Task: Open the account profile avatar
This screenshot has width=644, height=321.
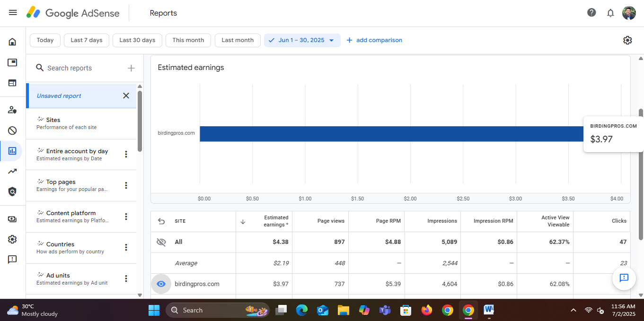Action: coord(629,13)
